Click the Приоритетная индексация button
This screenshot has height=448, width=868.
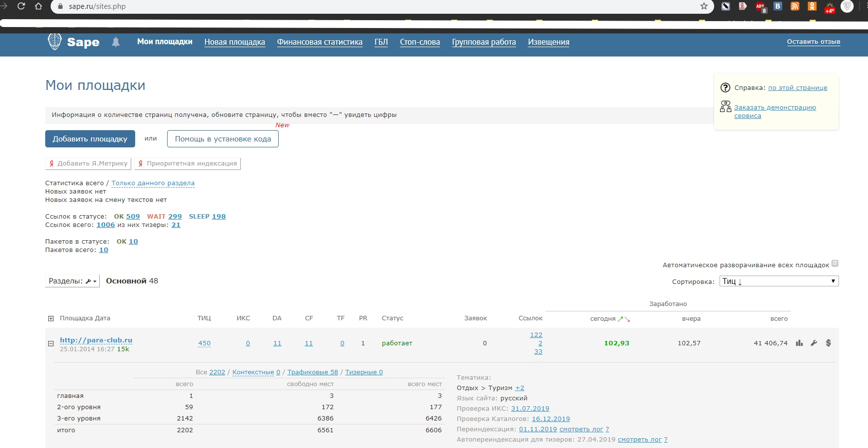point(187,164)
